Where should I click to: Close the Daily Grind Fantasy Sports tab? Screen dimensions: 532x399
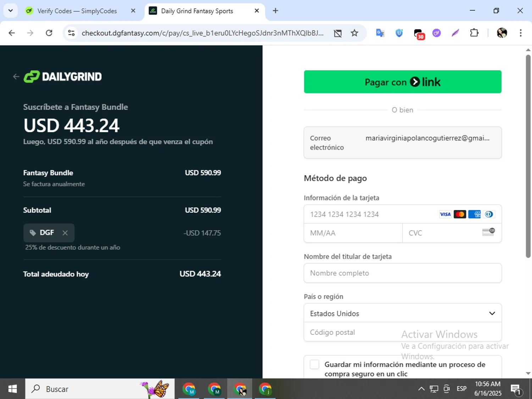click(x=257, y=11)
